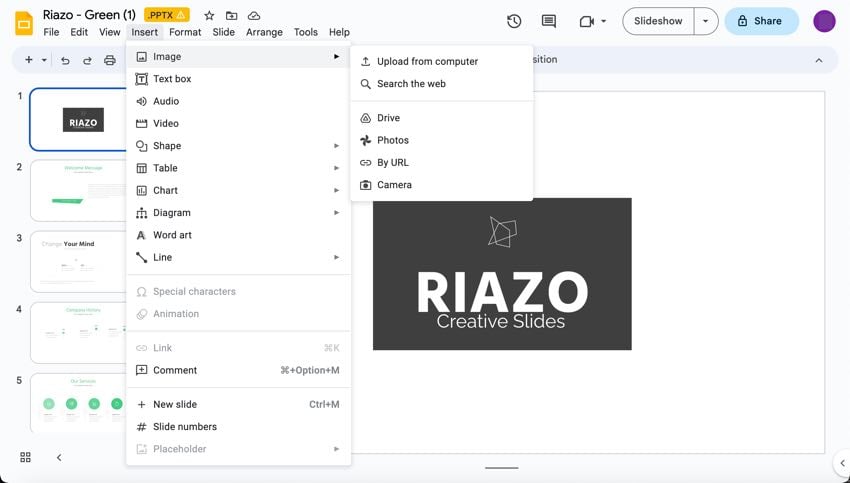Collapse the toolbar with the chevron
Viewport: 850px width, 483px height.
(x=819, y=60)
